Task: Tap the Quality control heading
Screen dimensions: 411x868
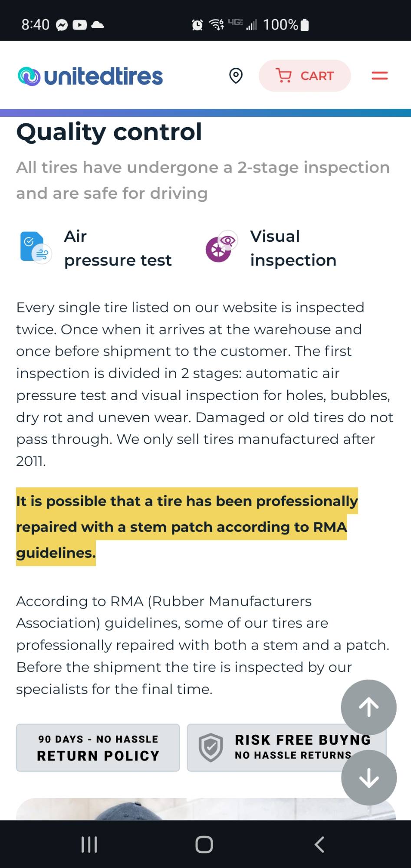Action: [109, 132]
